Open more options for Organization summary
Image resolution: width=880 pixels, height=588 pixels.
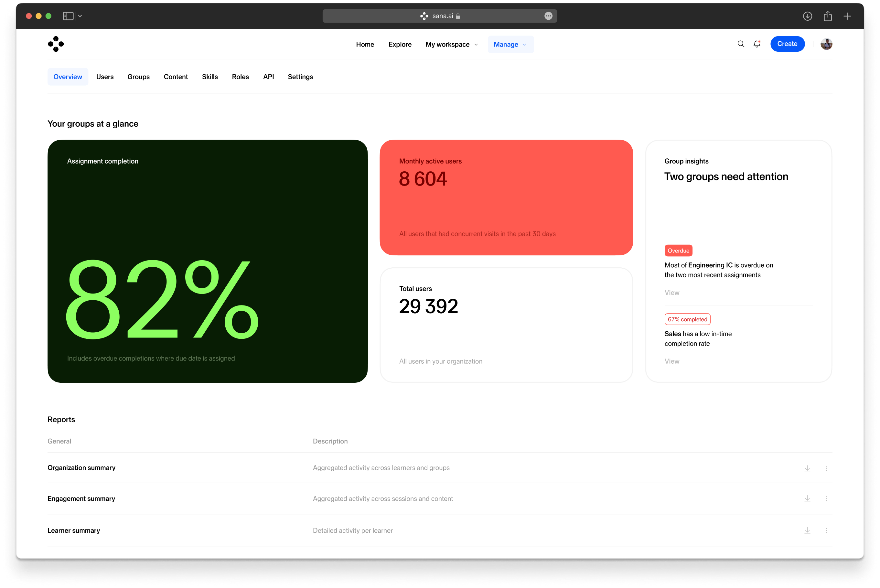pos(826,468)
